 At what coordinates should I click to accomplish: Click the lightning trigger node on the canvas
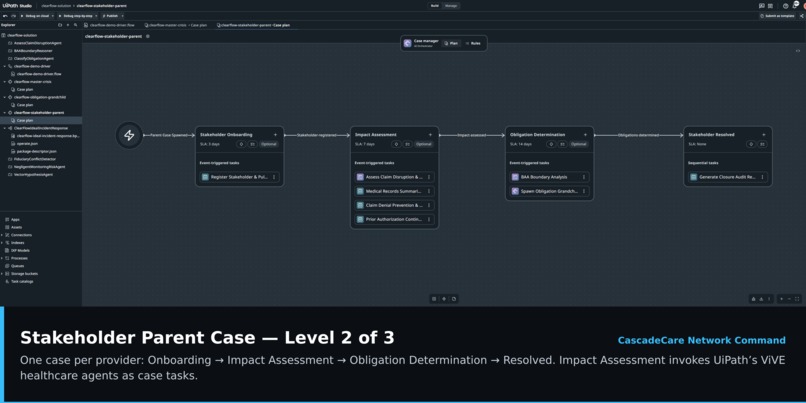click(129, 135)
